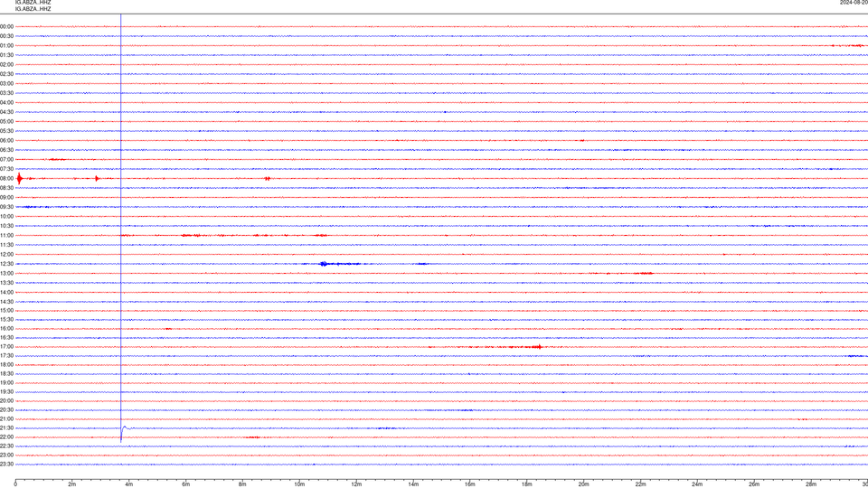Viewport: 868px width, 488px height.
Task: Click the 24m tick on time axis
Action: (697, 484)
